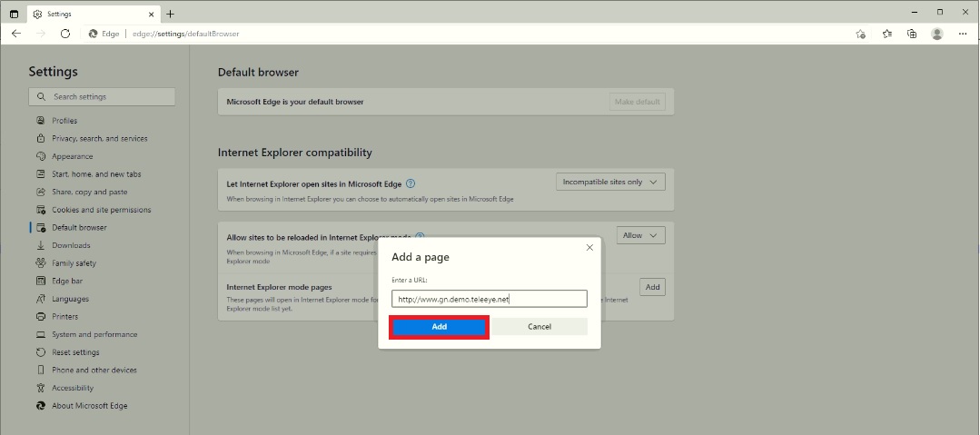Click the Edge logo beside About Microsoft Edge

point(41,406)
